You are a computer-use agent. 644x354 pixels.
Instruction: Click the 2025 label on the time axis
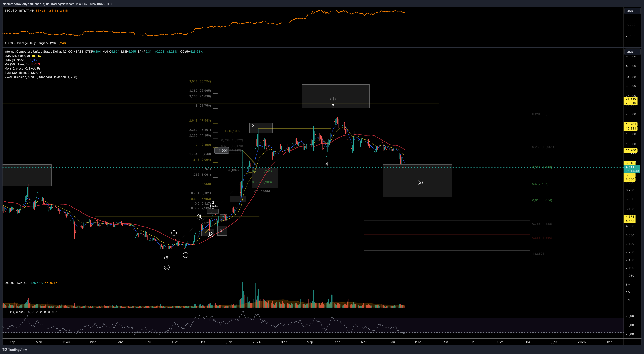(581, 342)
